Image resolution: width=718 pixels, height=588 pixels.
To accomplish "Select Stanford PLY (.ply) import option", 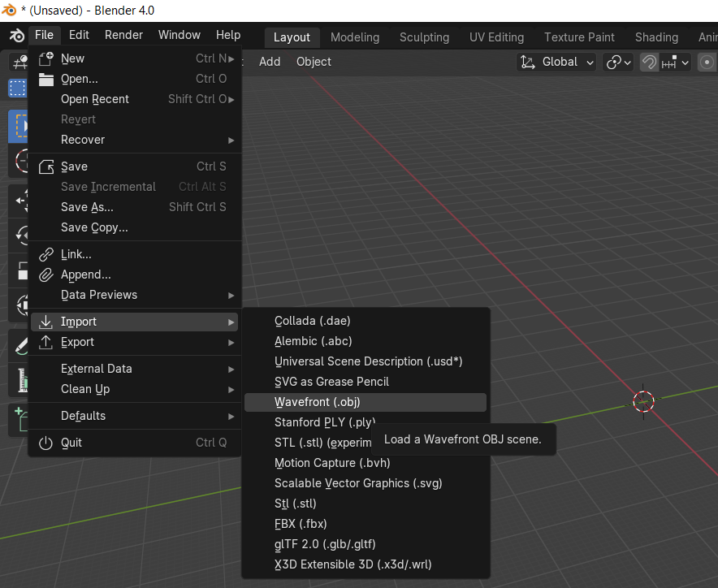I will (x=325, y=422).
